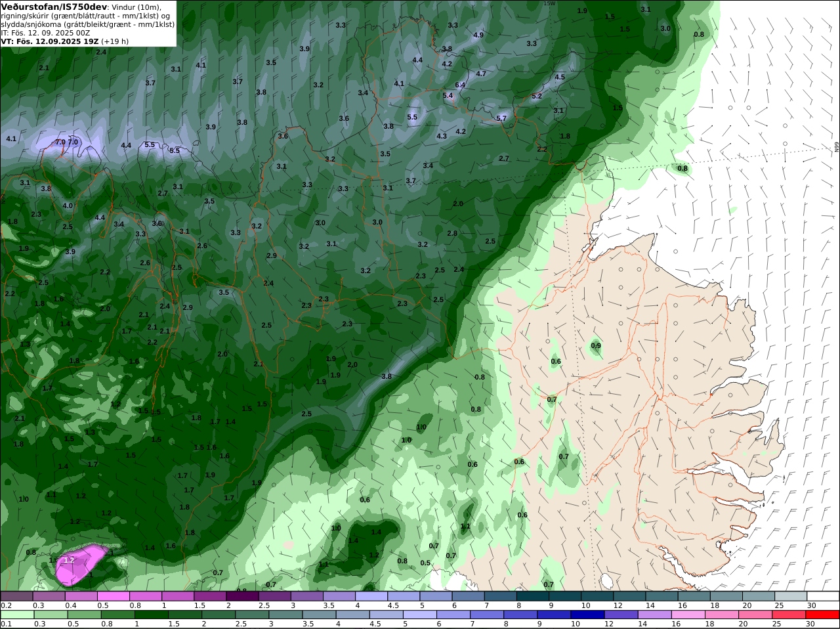Click the 'Veðurstofan/IS750dev' map title
The image size is (840, 629).
tap(54, 7)
